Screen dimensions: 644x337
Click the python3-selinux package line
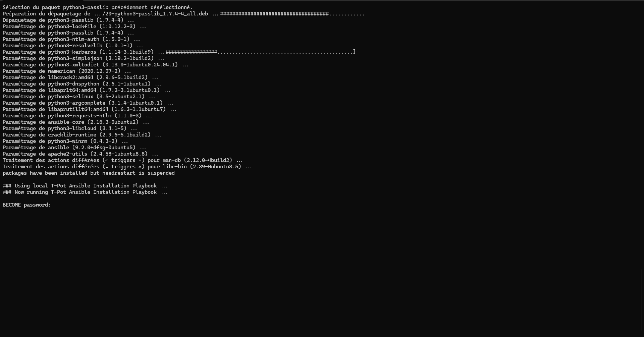click(x=79, y=97)
